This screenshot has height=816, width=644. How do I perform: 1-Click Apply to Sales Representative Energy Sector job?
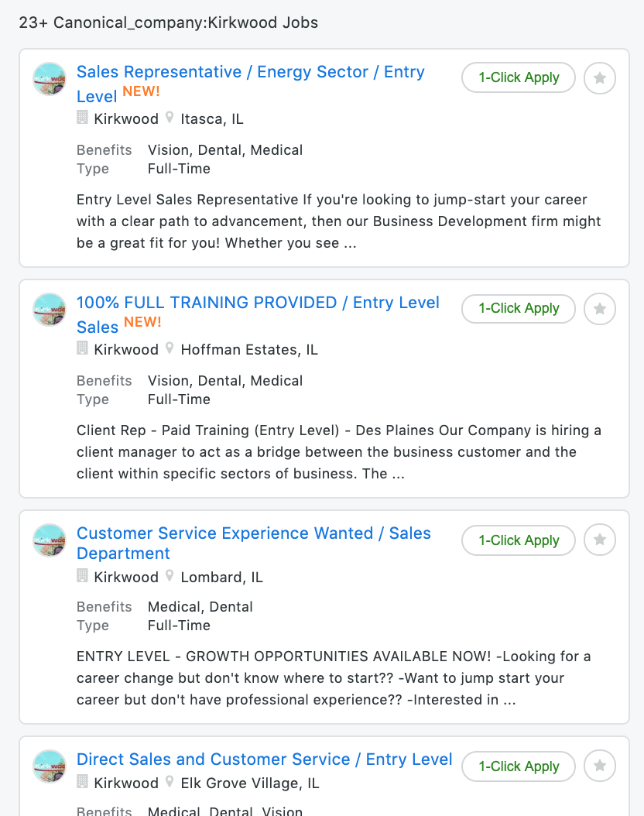(x=519, y=77)
